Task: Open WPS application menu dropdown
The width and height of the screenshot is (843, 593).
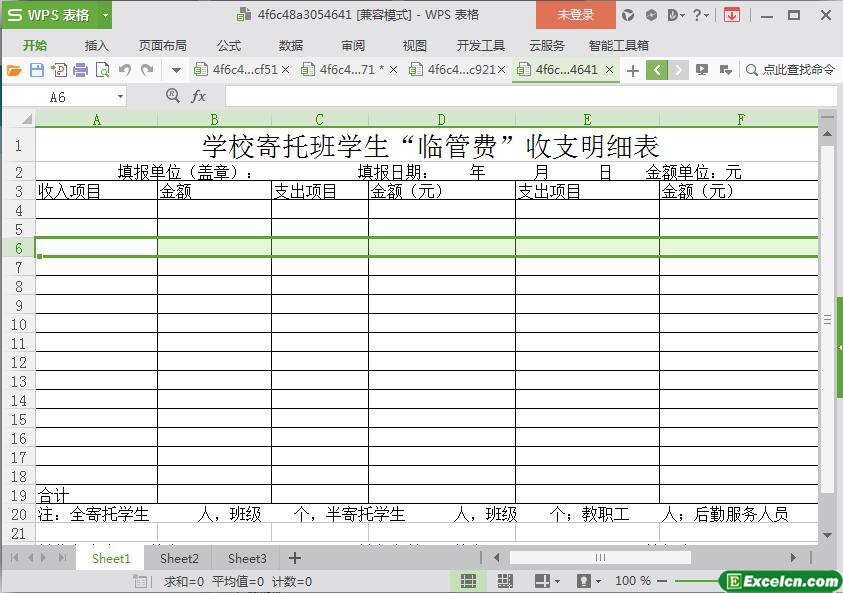Action: (x=105, y=15)
